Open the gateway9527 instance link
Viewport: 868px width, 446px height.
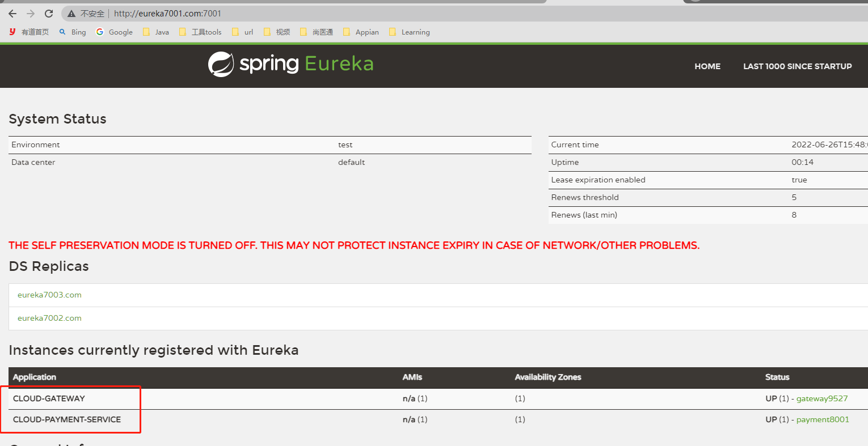click(822, 398)
